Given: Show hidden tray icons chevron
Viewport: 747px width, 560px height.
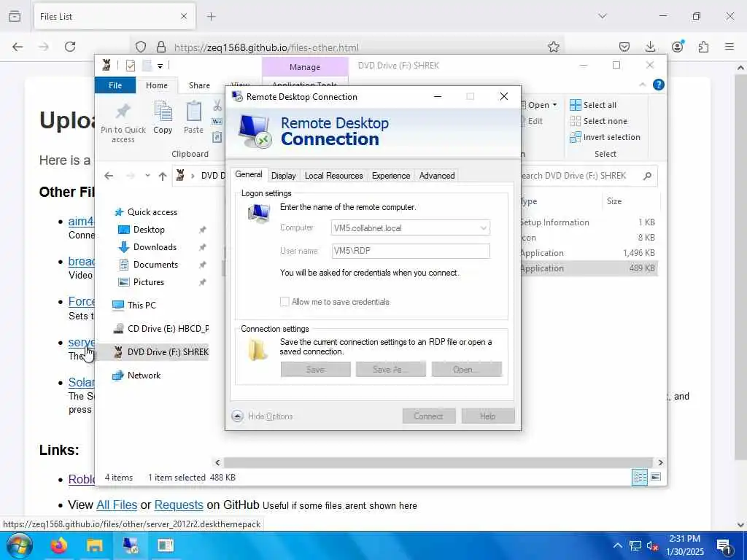Looking at the screenshot, I should coord(617,545).
